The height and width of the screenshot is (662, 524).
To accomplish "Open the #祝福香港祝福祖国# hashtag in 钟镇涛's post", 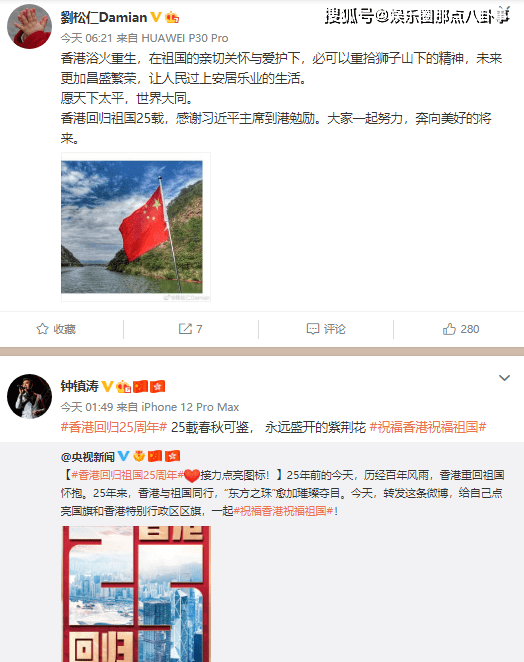I will [x=428, y=427].
